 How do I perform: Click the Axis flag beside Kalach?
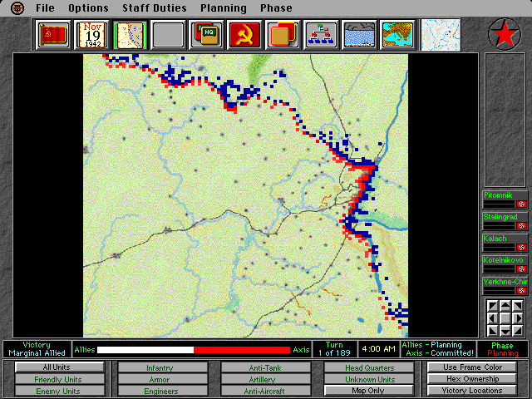pyautogui.click(x=521, y=248)
